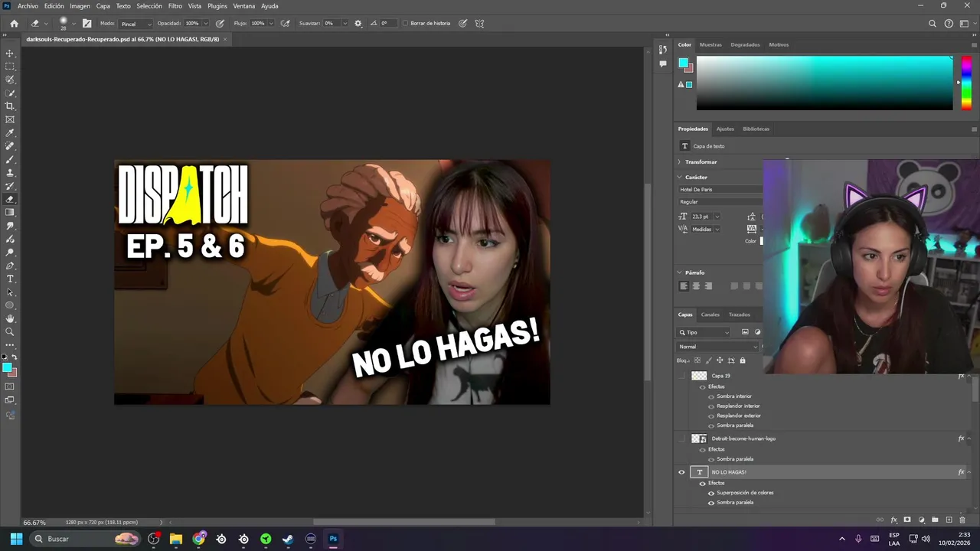Select the Zoom tool
The height and width of the screenshot is (551, 980).
pyautogui.click(x=10, y=331)
